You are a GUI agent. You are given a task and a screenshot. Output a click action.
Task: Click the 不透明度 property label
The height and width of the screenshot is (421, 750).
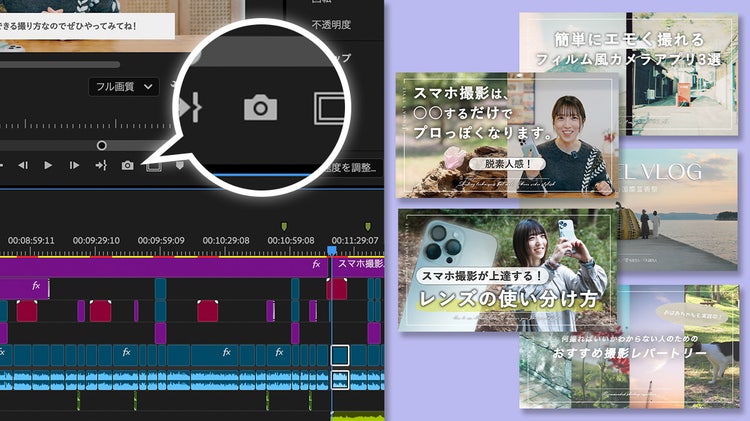tap(331, 24)
